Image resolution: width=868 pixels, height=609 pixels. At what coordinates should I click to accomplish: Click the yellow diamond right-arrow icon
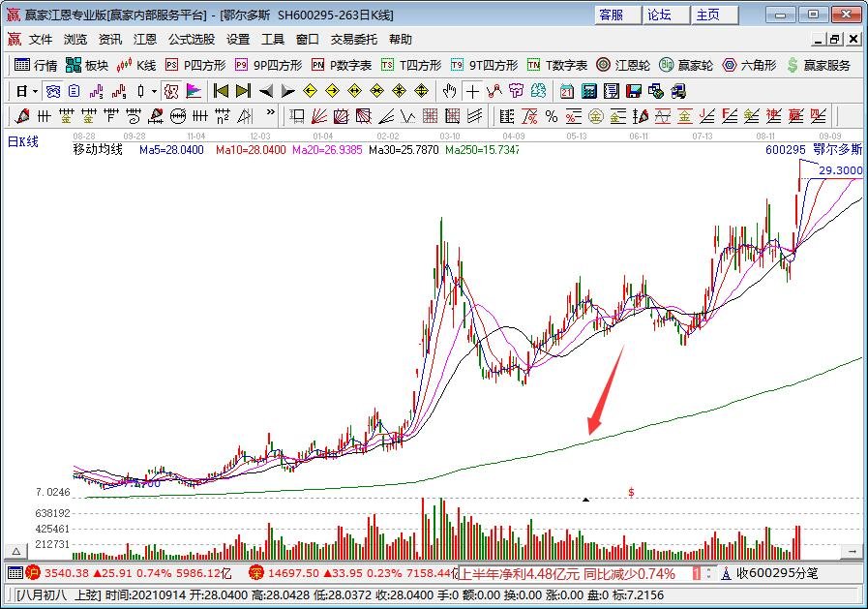[332, 91]
